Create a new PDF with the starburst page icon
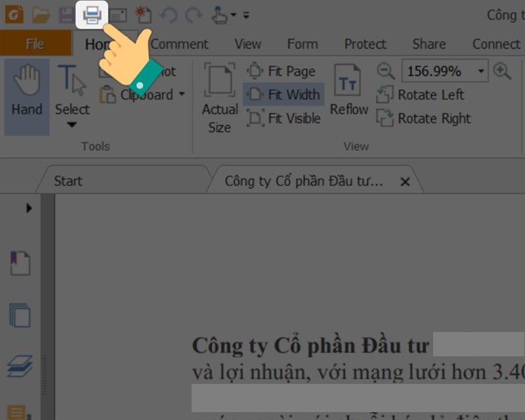The image size is (525, 420). (x=143, y=15)
